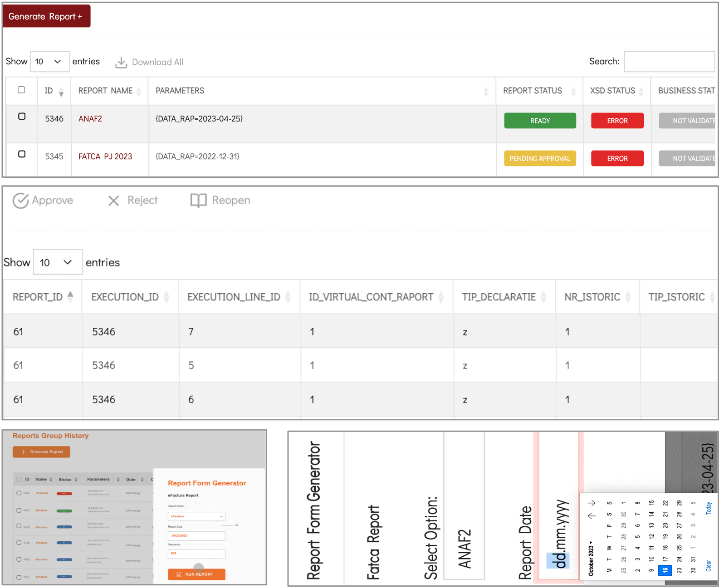Sort by NR_ISTORIC column arrows
719x588 pixels.
pyautogui.click(x=628, y=297)
